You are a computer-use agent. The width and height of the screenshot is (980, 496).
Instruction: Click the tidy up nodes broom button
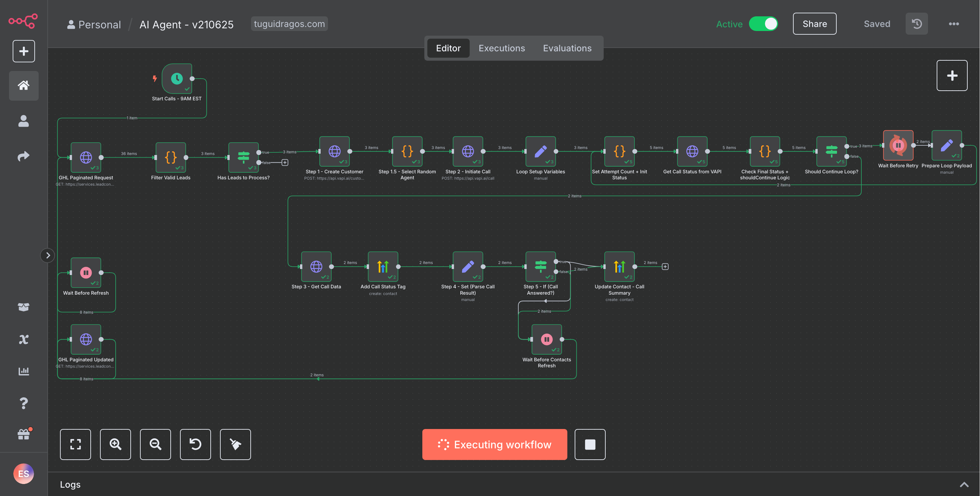235,444
